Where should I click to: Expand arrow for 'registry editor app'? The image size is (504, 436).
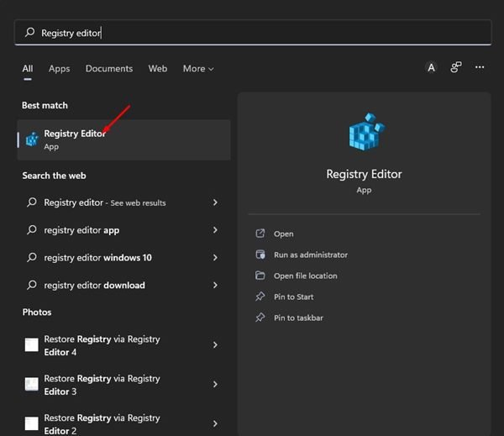coord(215,230)
